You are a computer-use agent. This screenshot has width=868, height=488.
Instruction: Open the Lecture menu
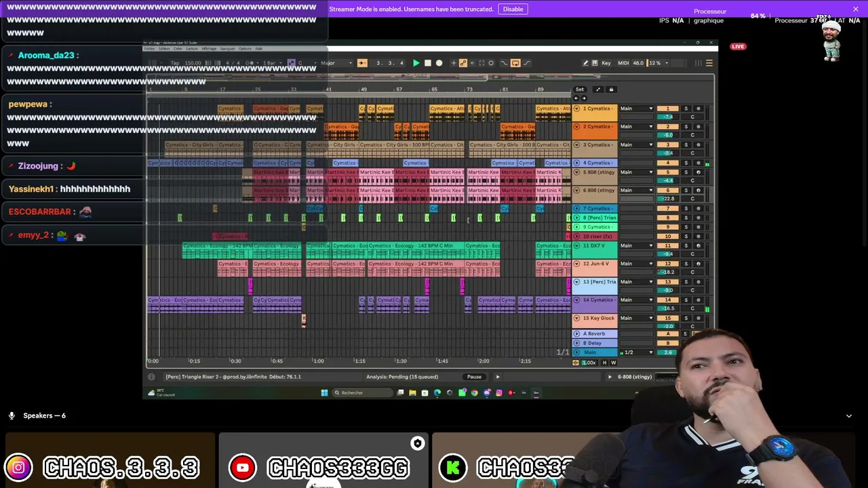[192, 49]
